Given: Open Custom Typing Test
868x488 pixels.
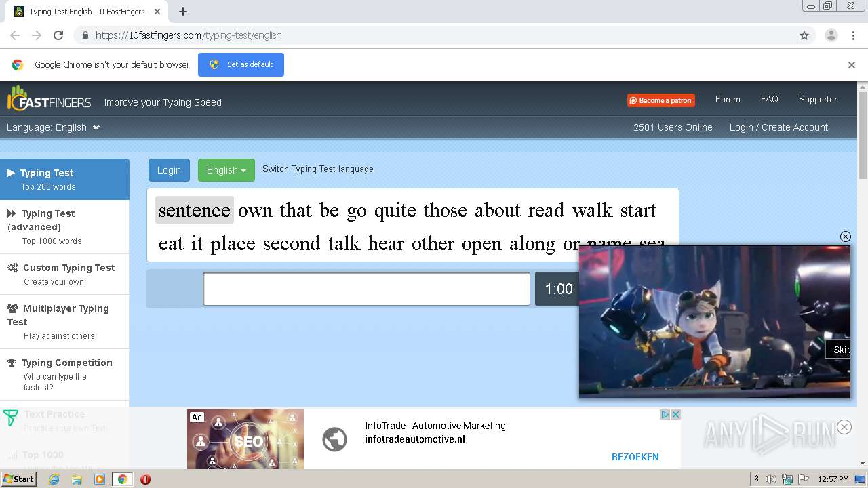Looking at the screenshot, I should point(64,274).
